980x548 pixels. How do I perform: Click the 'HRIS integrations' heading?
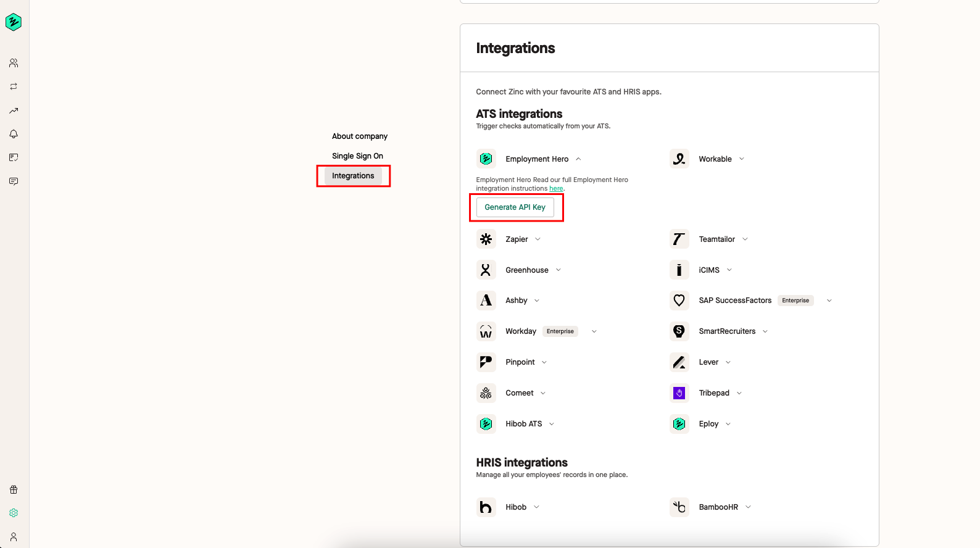click(x=521, y=463)
